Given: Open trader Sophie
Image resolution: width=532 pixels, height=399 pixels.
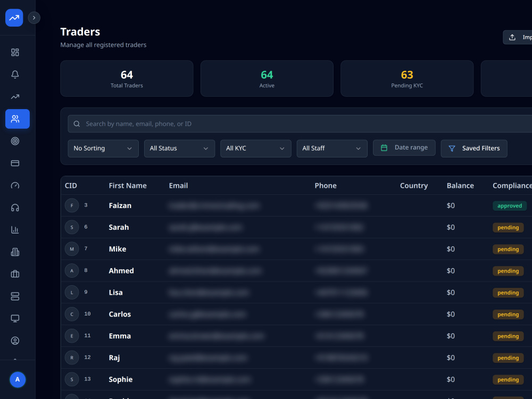Looking at the screenshot, I should coord(120,379).
